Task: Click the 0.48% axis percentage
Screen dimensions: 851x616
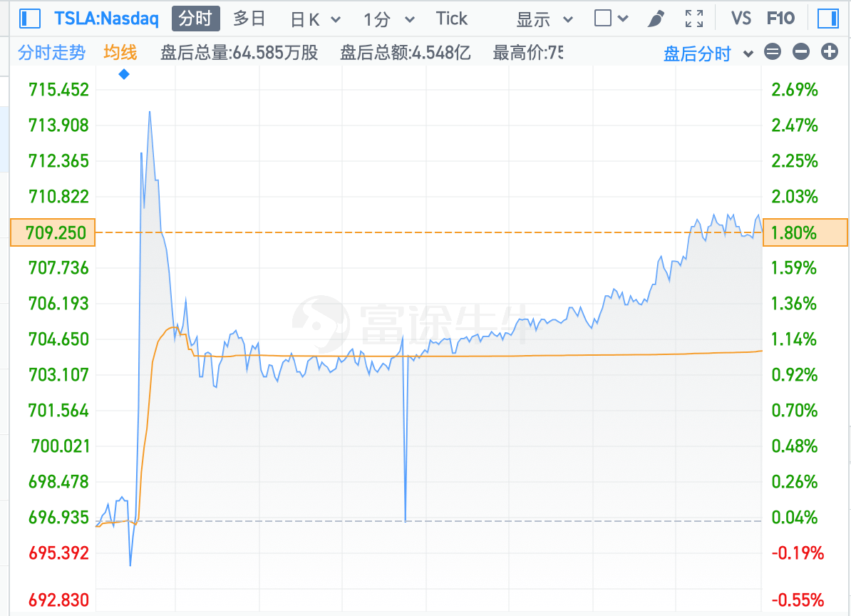Action: tap(795, 446)
